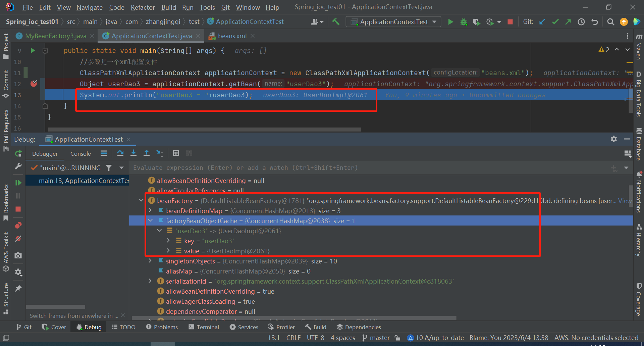
Task: Switch to Console tab in debugger
Action: click(x=80, y=154)
